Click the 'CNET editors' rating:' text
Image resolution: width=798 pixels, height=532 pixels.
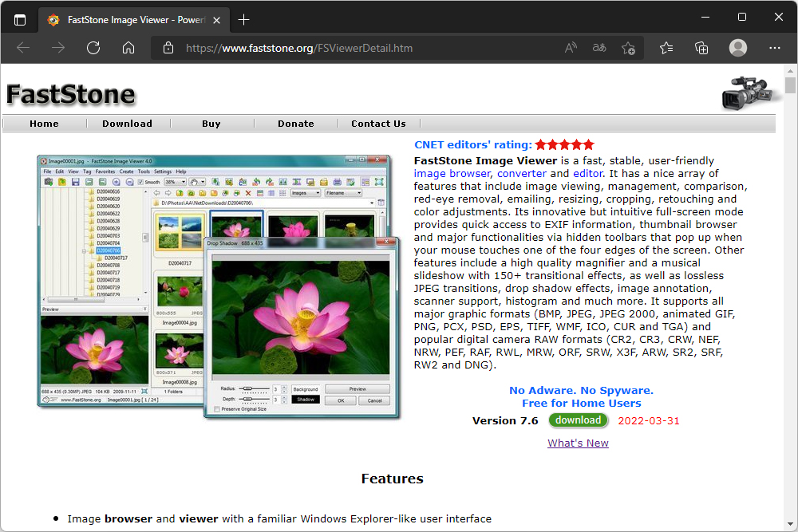point(472,144)
